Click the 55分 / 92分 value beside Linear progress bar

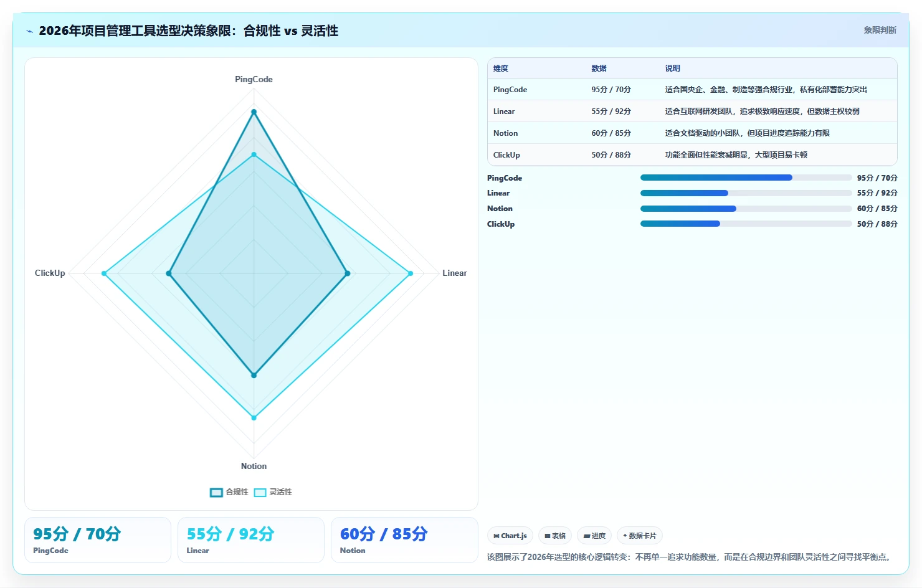click(877, 193)
